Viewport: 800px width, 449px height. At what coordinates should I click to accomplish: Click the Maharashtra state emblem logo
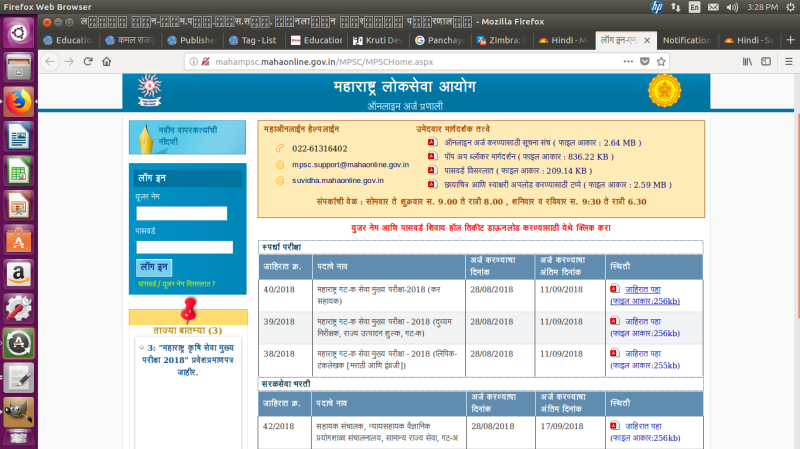(664, 91)
